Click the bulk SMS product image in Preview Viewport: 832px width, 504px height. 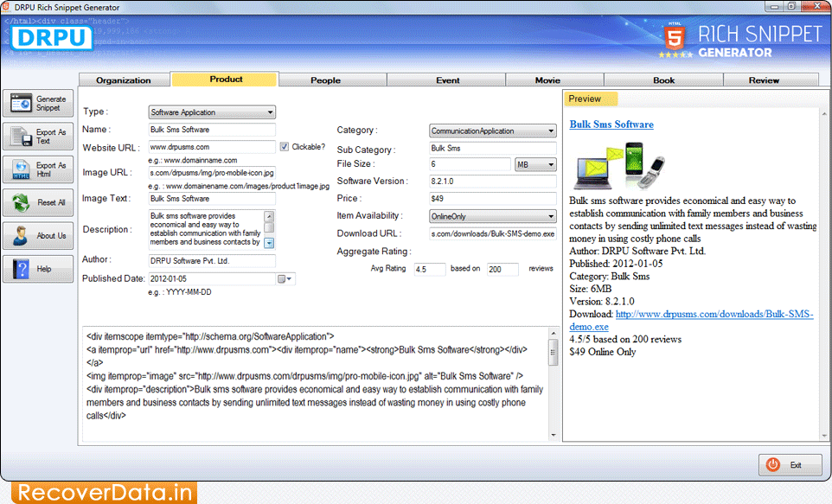618,165
